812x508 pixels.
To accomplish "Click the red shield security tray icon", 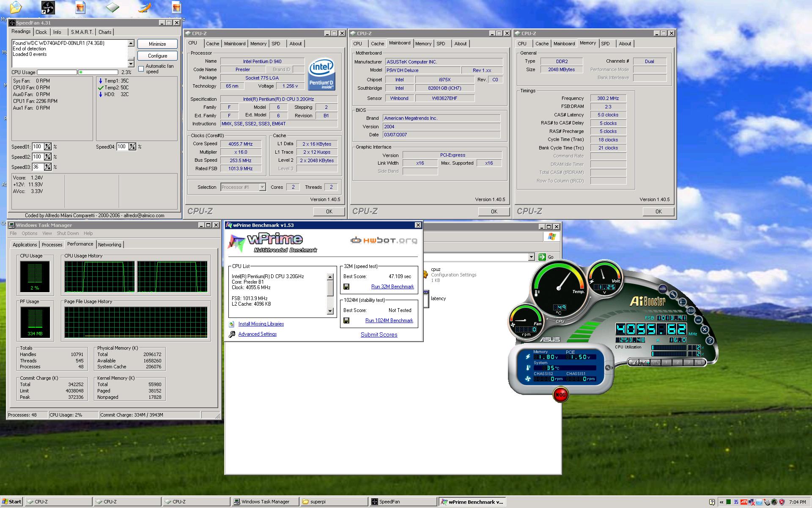I will (x=782, y=502).
